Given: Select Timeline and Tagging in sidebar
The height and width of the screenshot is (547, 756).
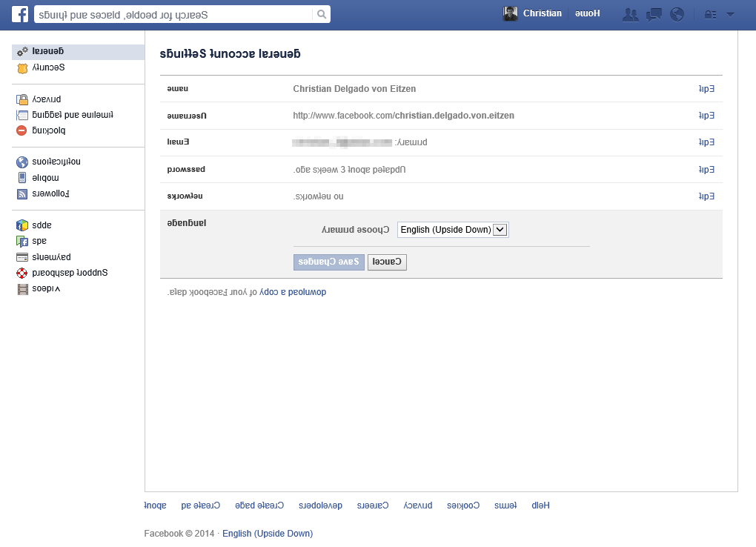Looking at the screenshot, I should coord(73,115).
